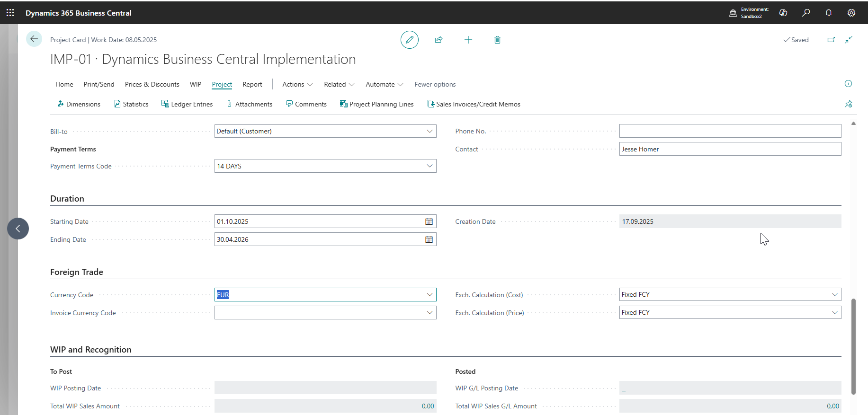The image size is (868, 415).
Task: Expand the Related menu
Action: (x=339, y=84)
